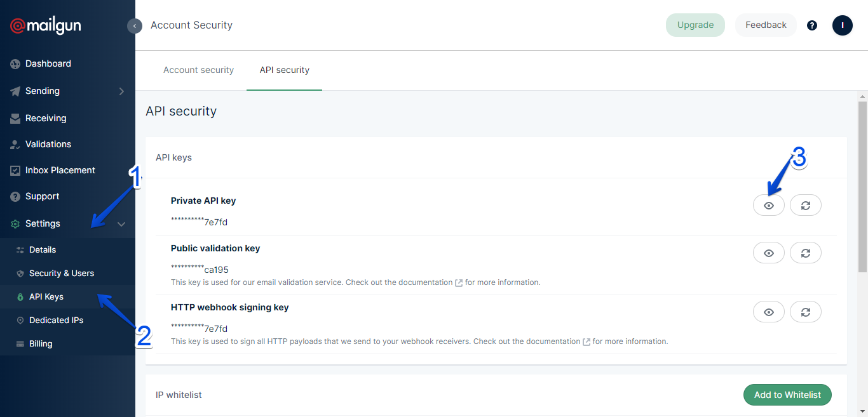Switch to the Account security tab

click(198, 70)
